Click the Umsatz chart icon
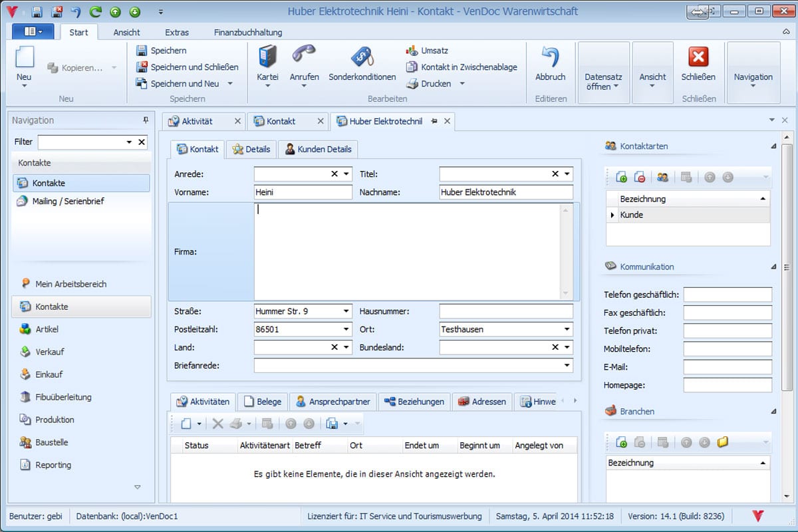 (x=412, y=51)
